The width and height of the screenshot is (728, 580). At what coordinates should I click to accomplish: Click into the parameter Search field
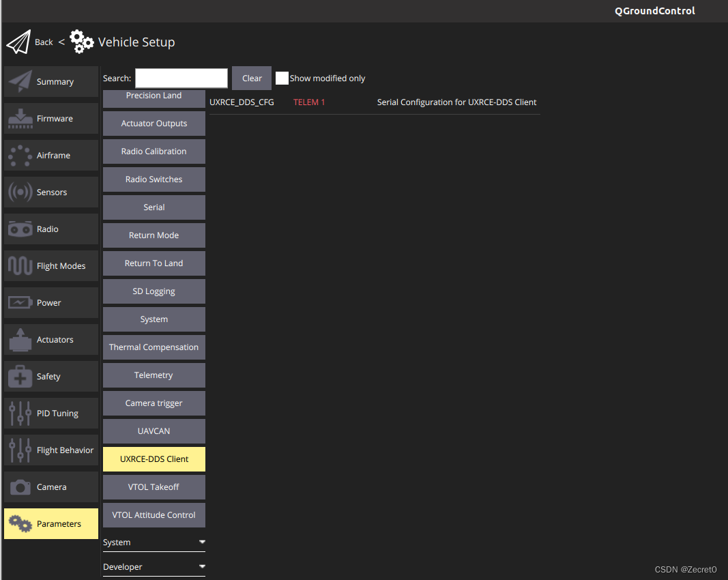[181, 78]
